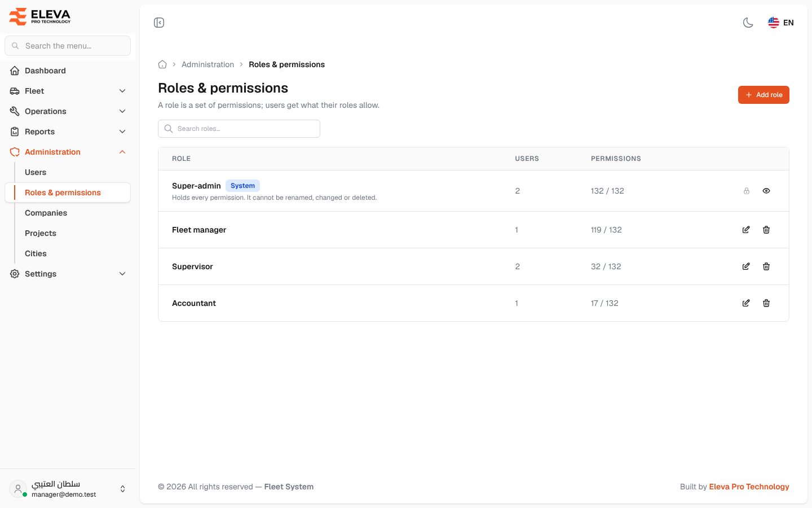Screen dimensions: 812x508
Task: Expand the Settings menu chevron
Action: 122,274
